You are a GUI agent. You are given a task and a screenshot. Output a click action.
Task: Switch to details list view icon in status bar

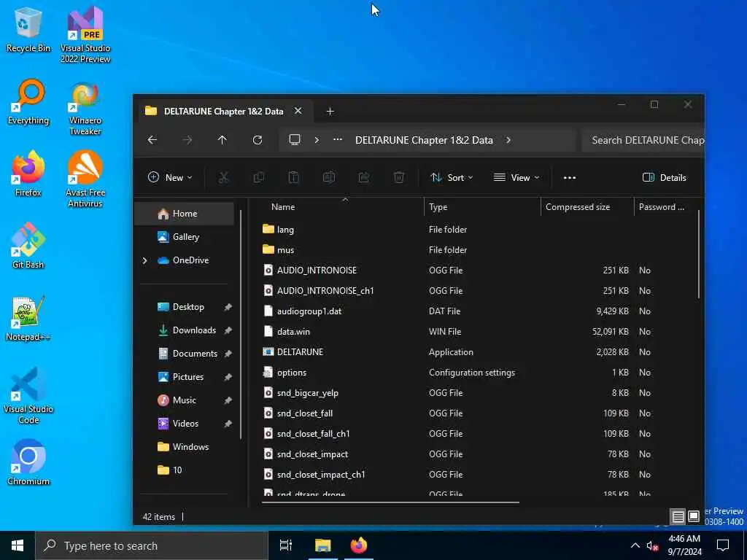point(678,517)
